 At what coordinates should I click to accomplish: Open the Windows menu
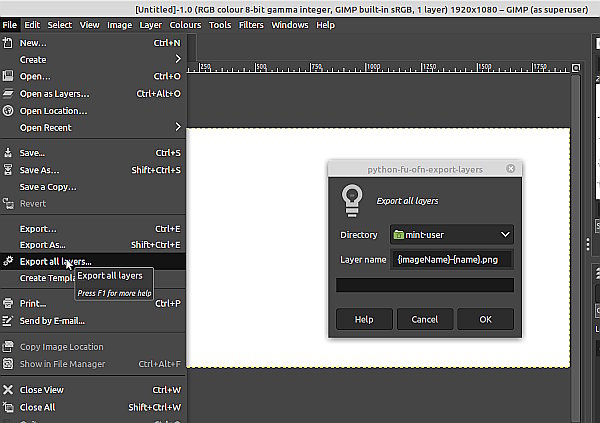[x=290, y=25]
